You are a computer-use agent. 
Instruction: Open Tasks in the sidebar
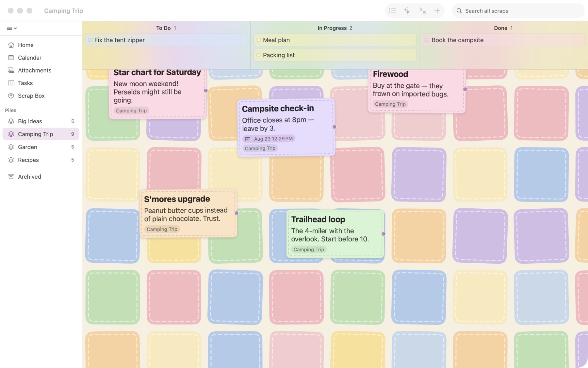click(41, 83)
